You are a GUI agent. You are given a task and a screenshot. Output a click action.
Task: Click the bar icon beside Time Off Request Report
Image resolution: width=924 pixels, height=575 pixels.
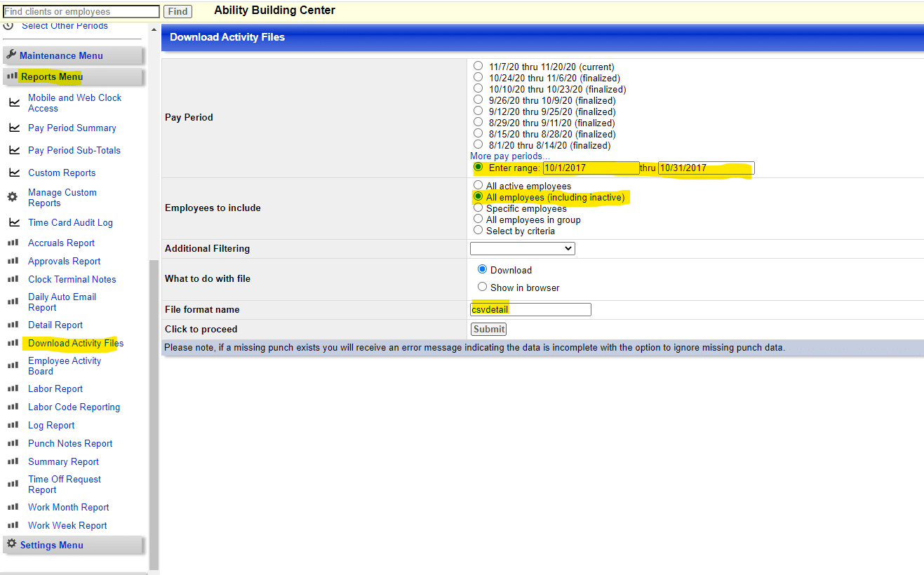[x=13, y=484]
